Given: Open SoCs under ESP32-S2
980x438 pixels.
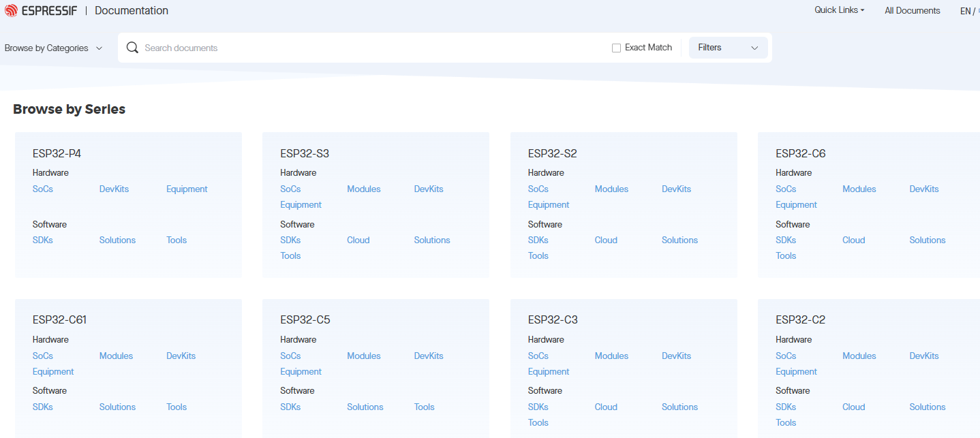Looking at the screenshot, I should [538, 189].
